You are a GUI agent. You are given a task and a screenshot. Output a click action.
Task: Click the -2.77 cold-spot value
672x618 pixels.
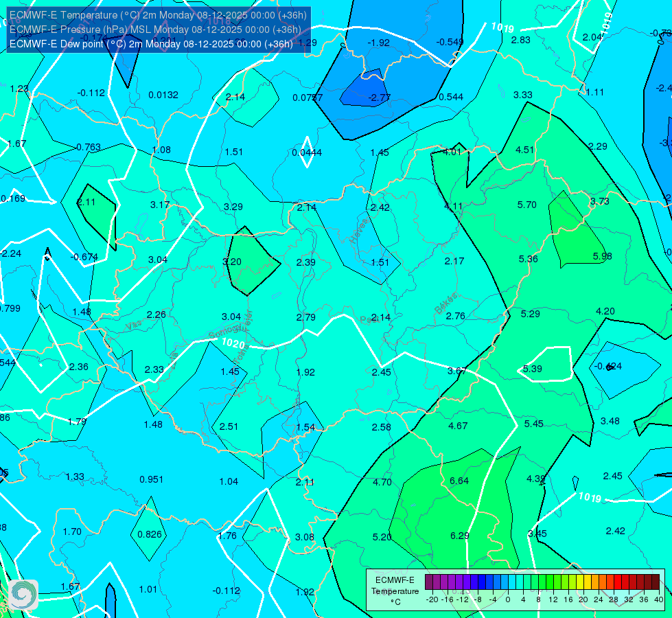point(380,98)
